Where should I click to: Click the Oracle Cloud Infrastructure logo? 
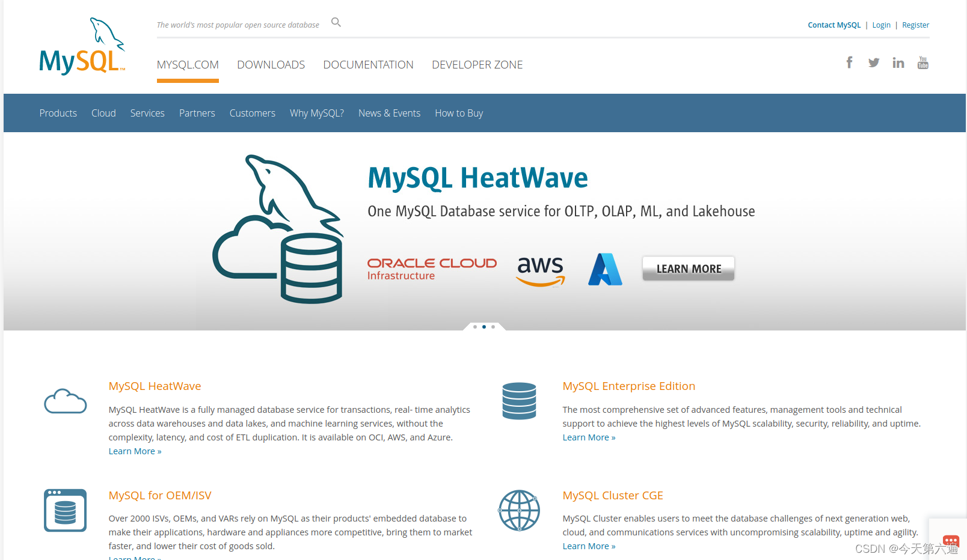[432, 269]
